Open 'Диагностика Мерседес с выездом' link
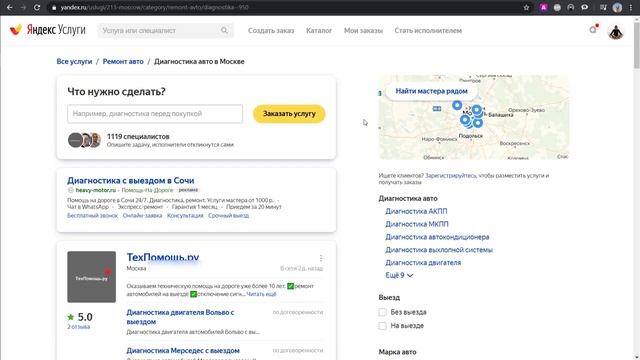 coord(183,351)
